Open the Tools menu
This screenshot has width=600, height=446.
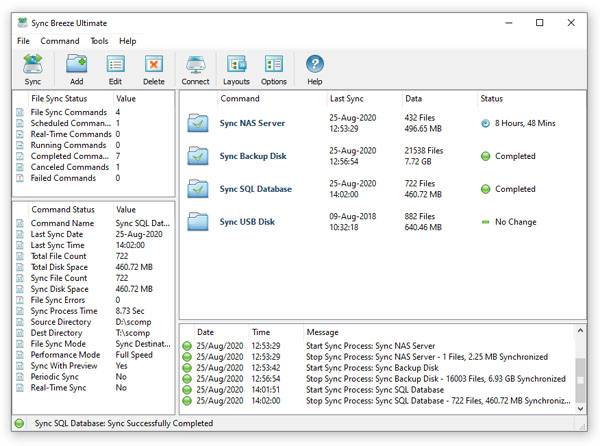coord(99,41)
